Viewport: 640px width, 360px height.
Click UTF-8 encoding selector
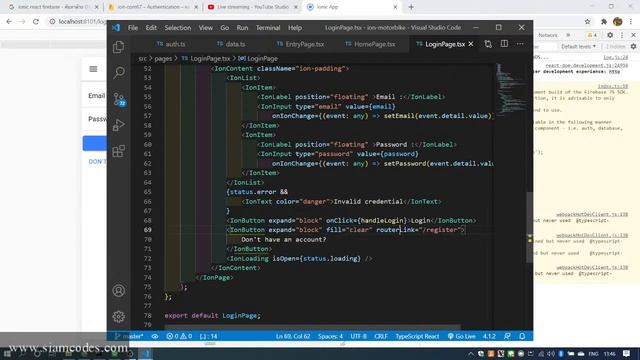(x=358, y=336)
